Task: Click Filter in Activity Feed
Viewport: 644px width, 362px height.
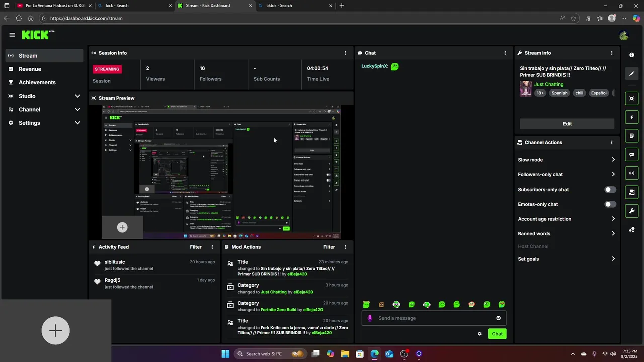Action: [196, 247]
